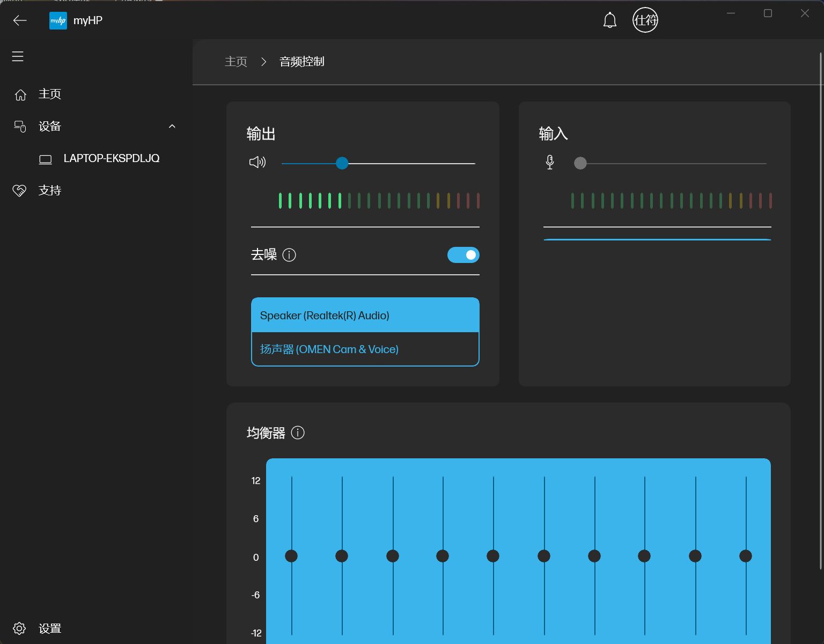Screen dimensions: 824x644
Task: Click the microphone icon under 输入
Action: [550, 162]
